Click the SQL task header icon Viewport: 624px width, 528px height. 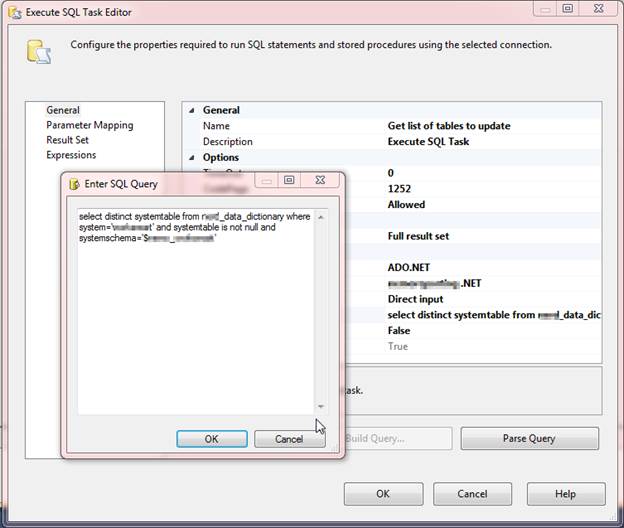(x=37, y=51)
